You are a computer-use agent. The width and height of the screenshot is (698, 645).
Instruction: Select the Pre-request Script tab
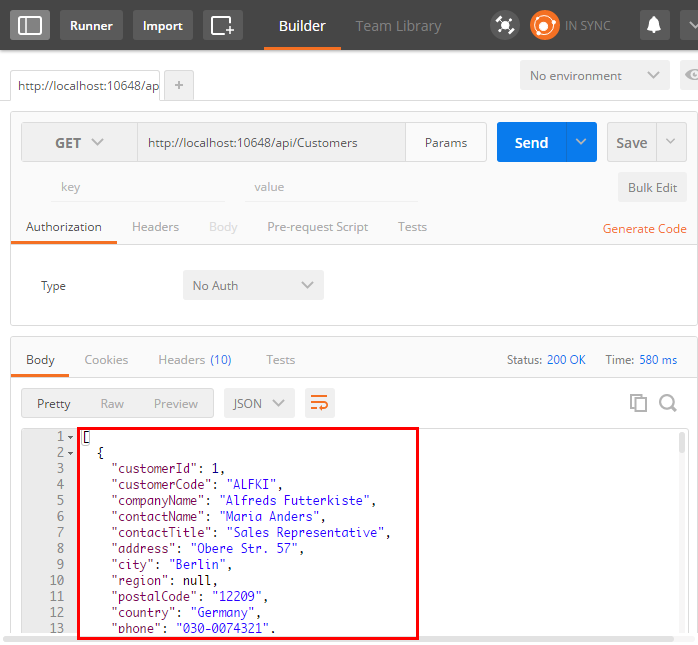click(317, 227)
